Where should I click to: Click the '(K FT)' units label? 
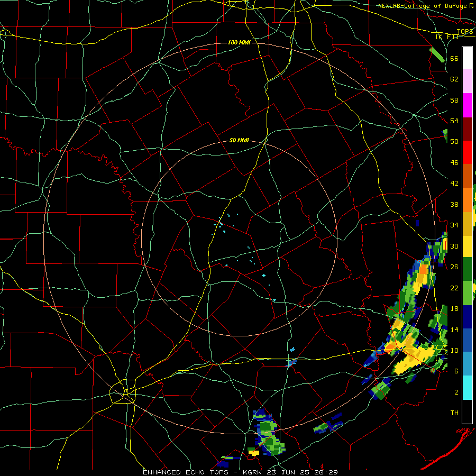[447, 37]
